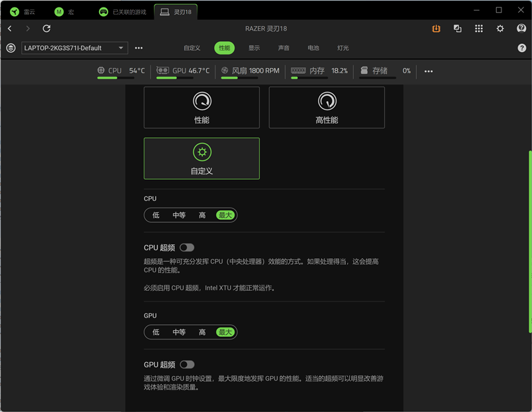Open the ellipsis menu beside profile selector
Image resolution: width=532 pixels, height=412 pixels.
[x=138, y=48]
